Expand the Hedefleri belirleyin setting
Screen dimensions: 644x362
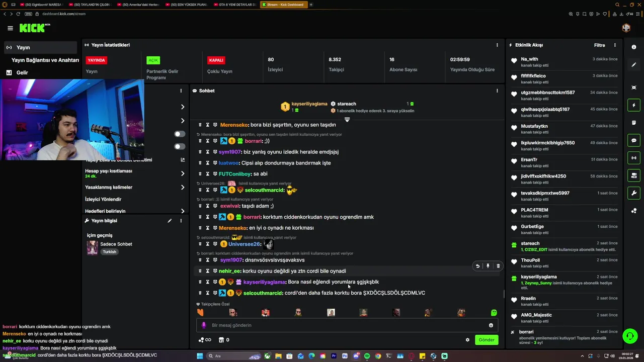135,211
